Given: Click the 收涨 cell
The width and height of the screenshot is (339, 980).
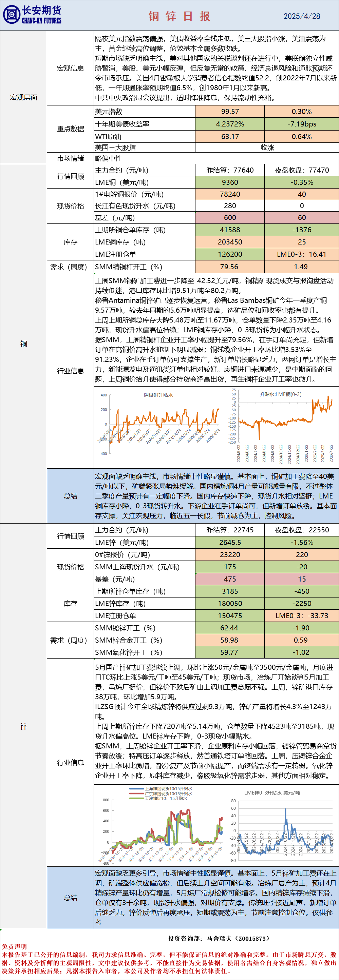Looking at the screenshot, I should 267,148.
